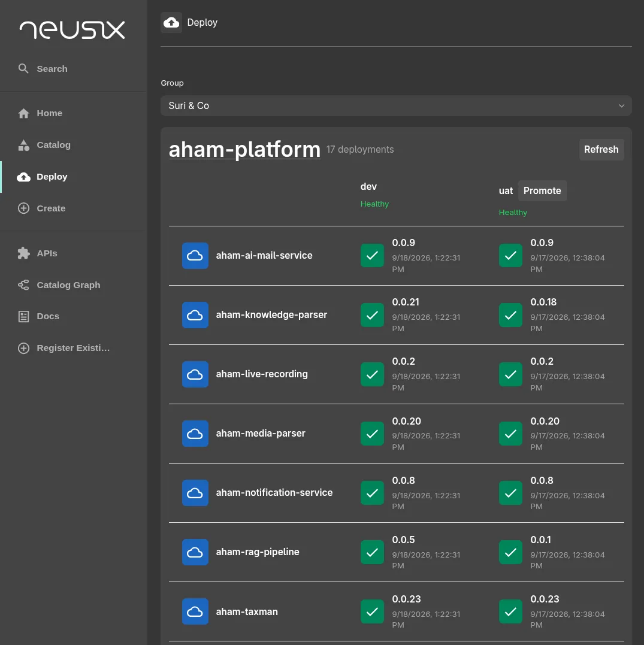The image size is (644, 645).
Task: Click dev status check for aham-media-parser
Action: point(372,434)
